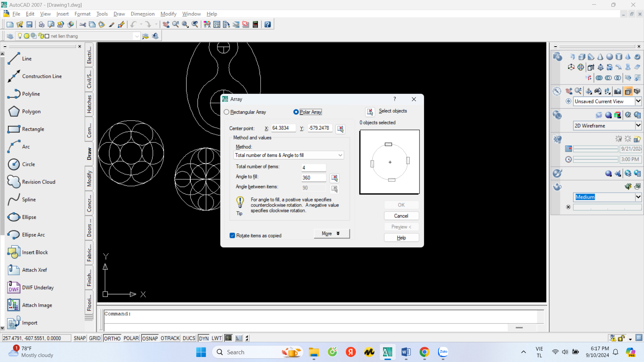Click the Help question mark toolbar icon
The width and height of the screenshot is (644, 362).
pos(267,24)
